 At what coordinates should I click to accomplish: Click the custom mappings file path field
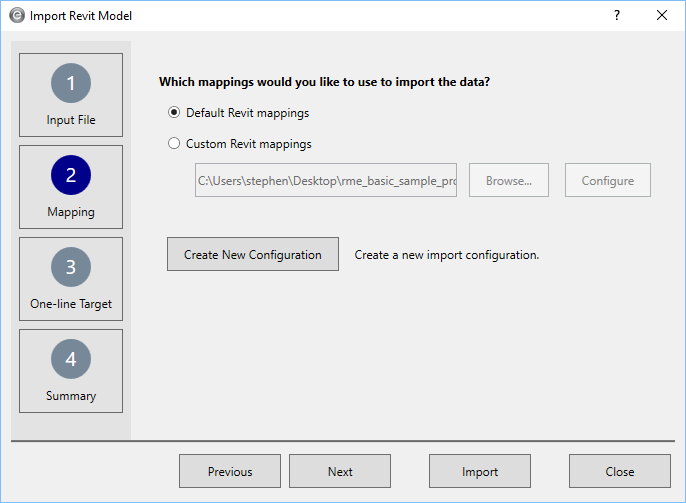pyautogui.click(x=326, y=181)
